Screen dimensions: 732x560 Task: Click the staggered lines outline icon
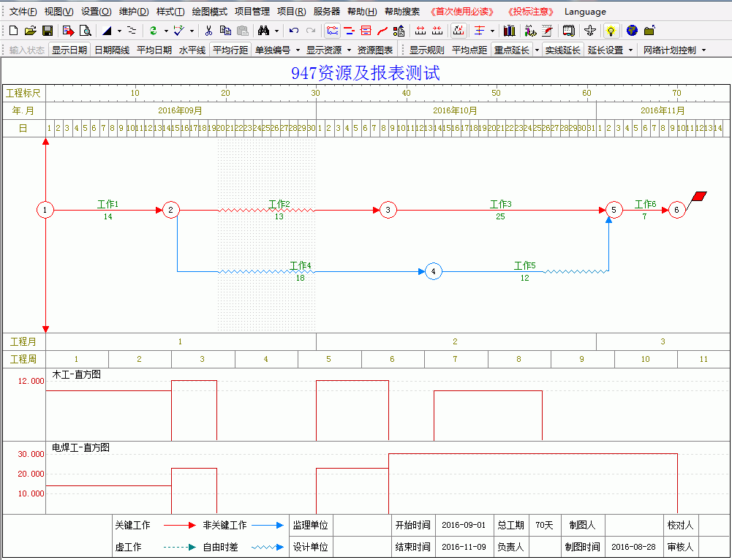(132, 31)
